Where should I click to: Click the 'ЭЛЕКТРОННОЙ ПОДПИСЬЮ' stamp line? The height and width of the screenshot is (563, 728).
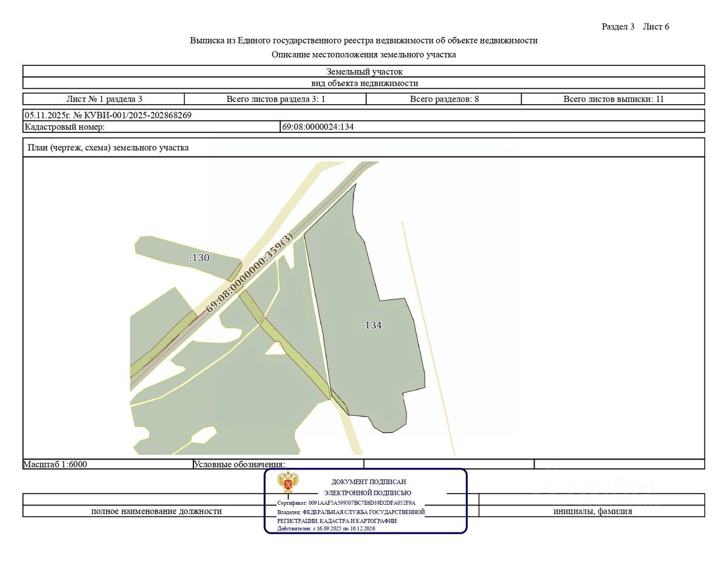[x=368, y=493]
